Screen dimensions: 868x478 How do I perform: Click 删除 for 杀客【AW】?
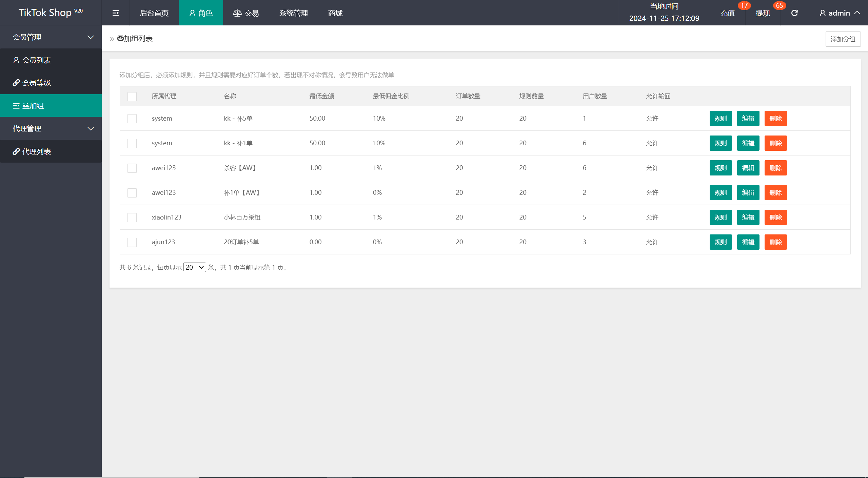[x=775, y=168]
